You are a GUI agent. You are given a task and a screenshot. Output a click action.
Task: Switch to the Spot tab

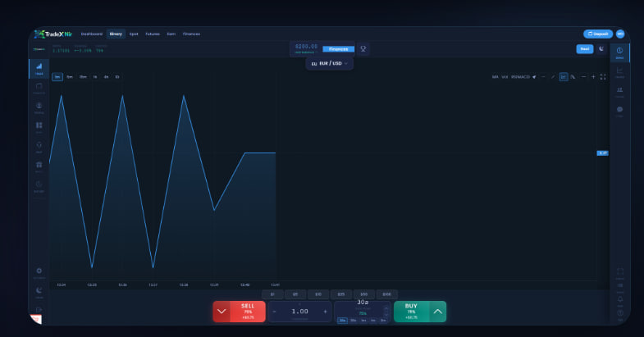[134, 34]
